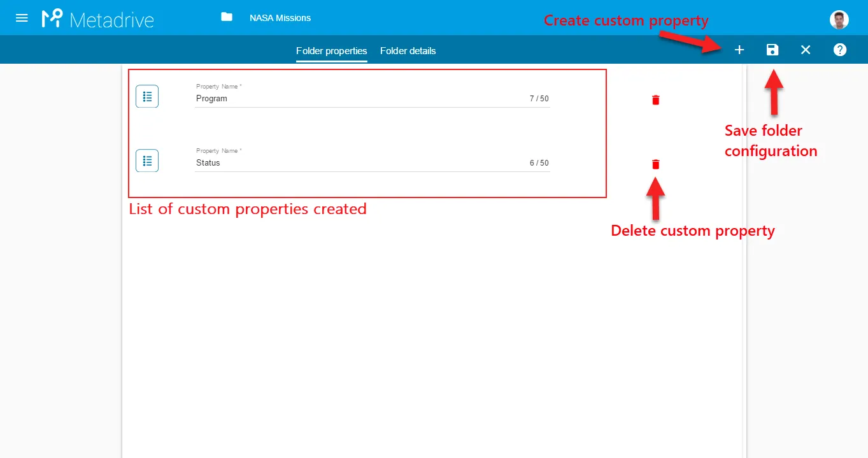Click the NASA Missions folder title
The height and width of the screenshot is (458, 868).
(x=280, y=18)
